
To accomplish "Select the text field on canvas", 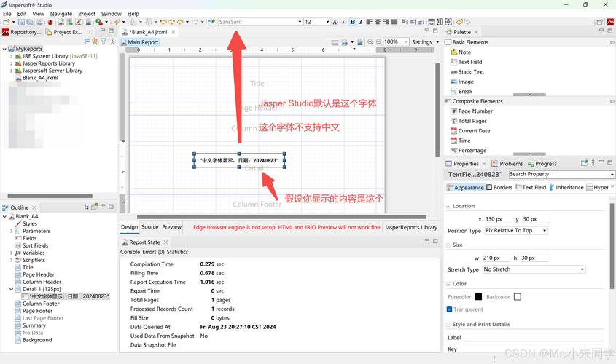I will pos(239,160).
